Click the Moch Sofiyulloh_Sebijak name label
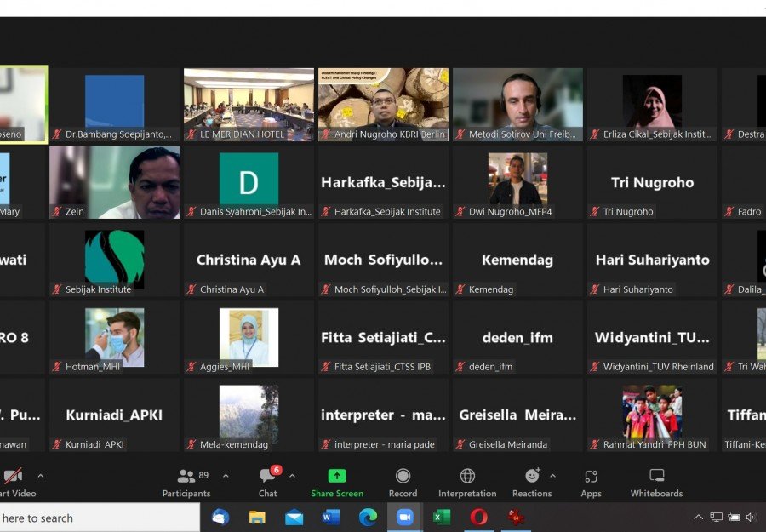This screenshot has height=532, width=766. click(391, 289)
